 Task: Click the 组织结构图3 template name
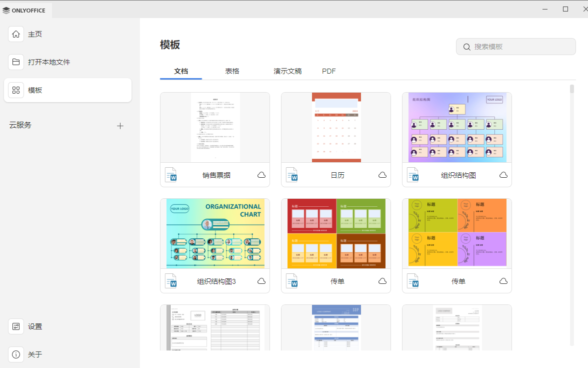click(216, 281)
